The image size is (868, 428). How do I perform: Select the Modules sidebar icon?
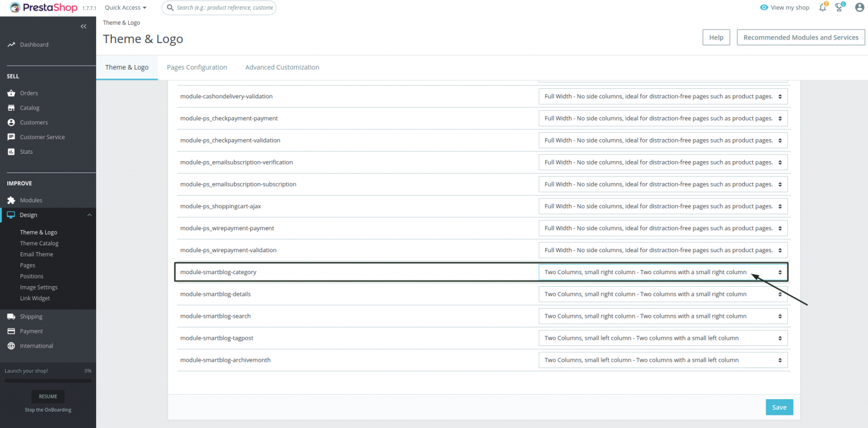(x=12, y=200)
